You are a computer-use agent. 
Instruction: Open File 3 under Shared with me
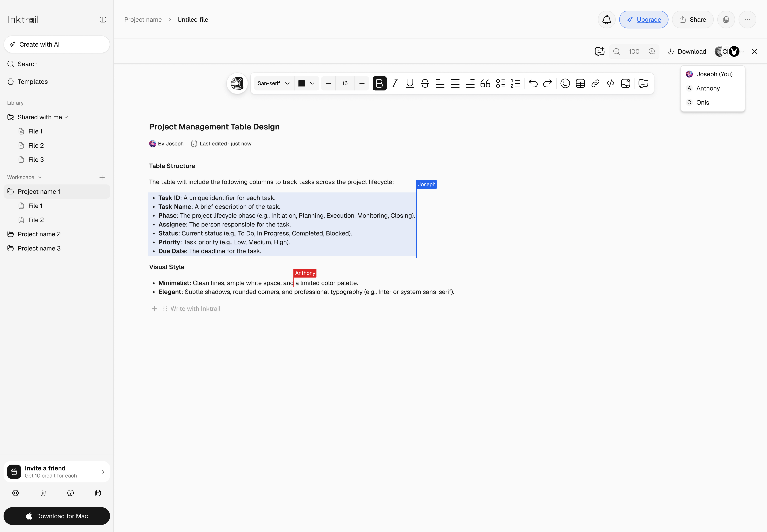tap(36, 159)
